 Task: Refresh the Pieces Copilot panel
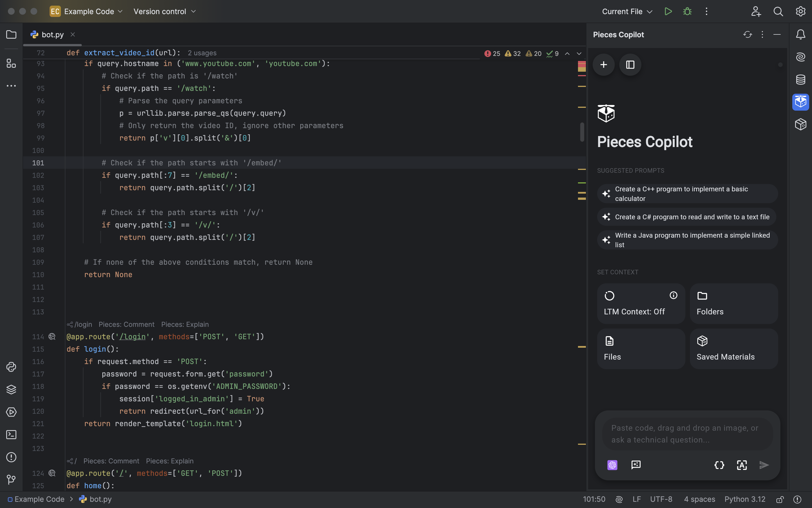point(748,35)
